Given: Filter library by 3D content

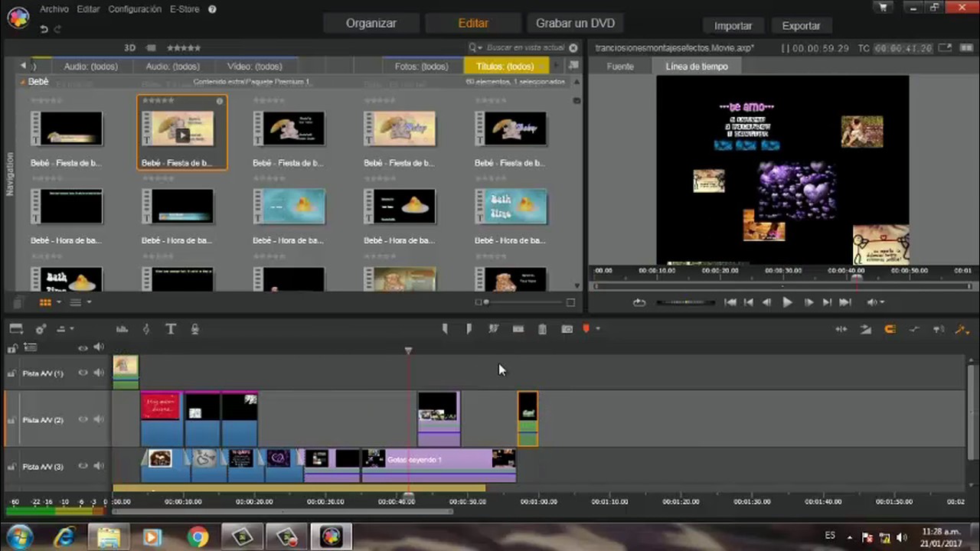Looking at the screenshot, I should tap(130, 47).
